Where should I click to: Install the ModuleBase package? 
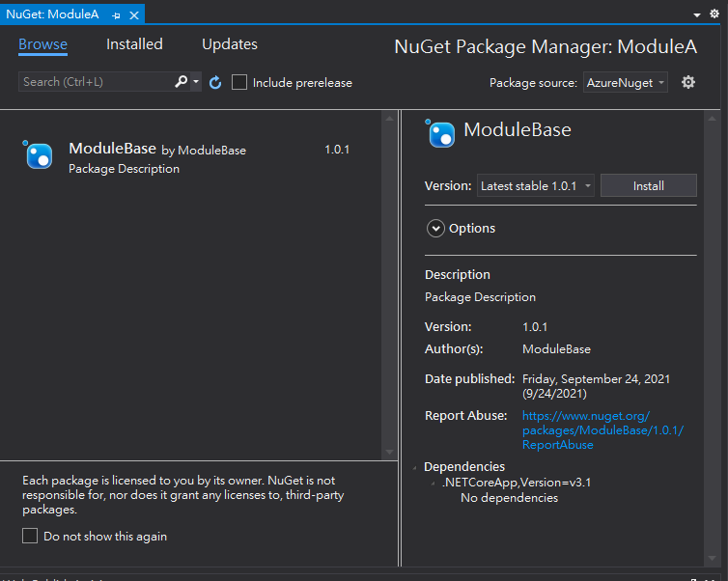[648, 186]
